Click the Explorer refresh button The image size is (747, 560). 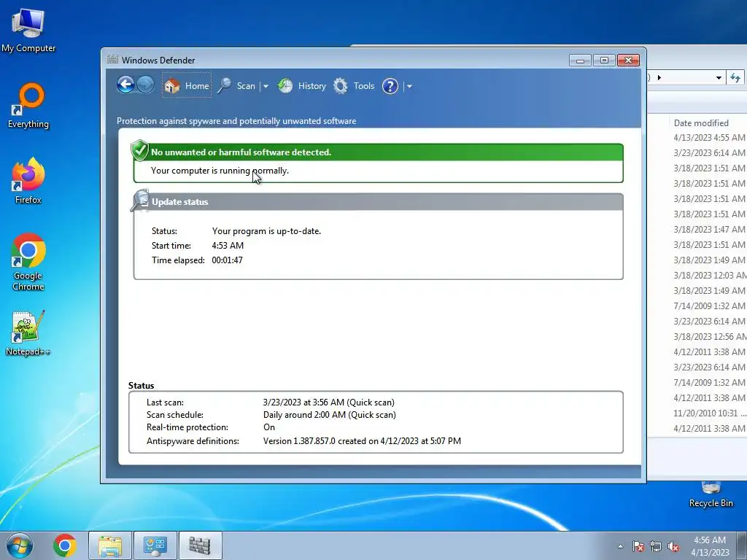[735, 77]
